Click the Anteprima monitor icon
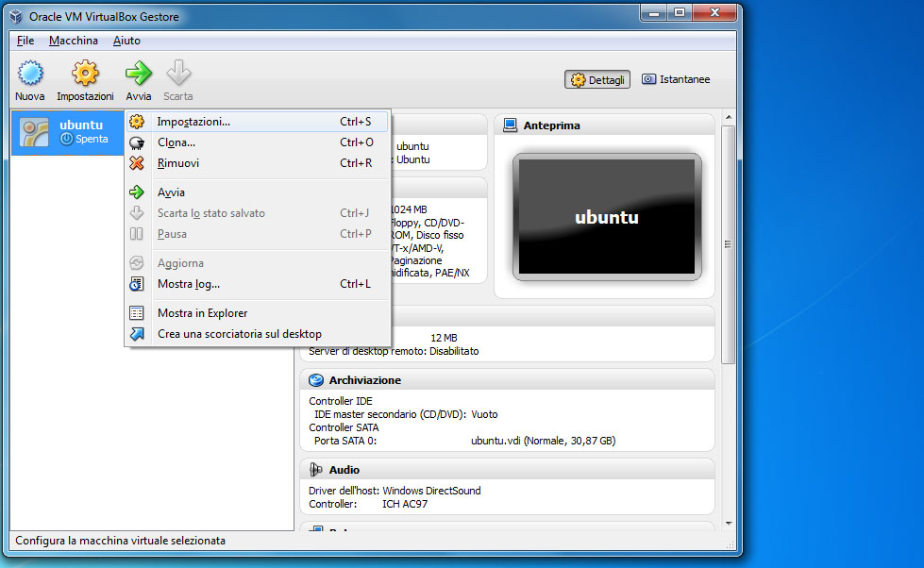924x568 pixels. tap(511, 125)
